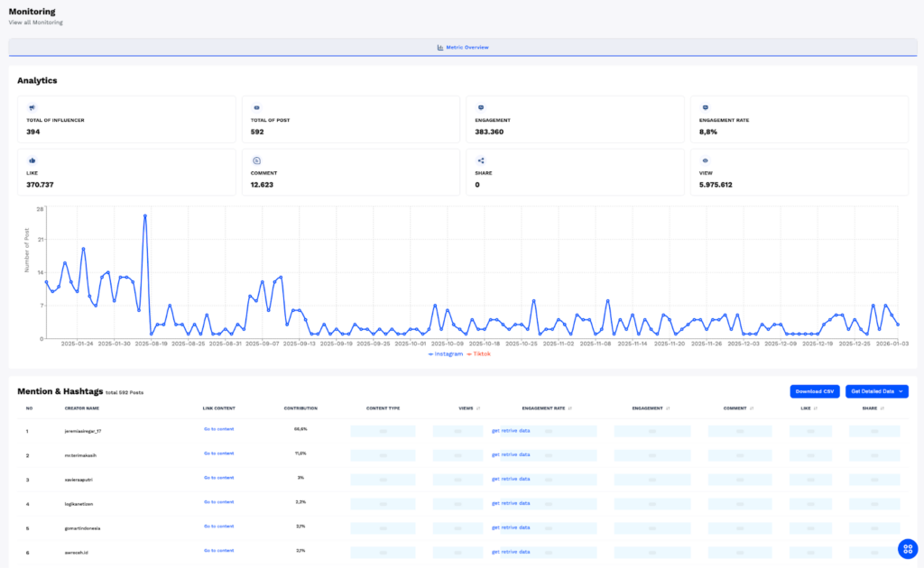Click the icon on the Total of Post card
The image size is (924, 568).
click(256, 107)
